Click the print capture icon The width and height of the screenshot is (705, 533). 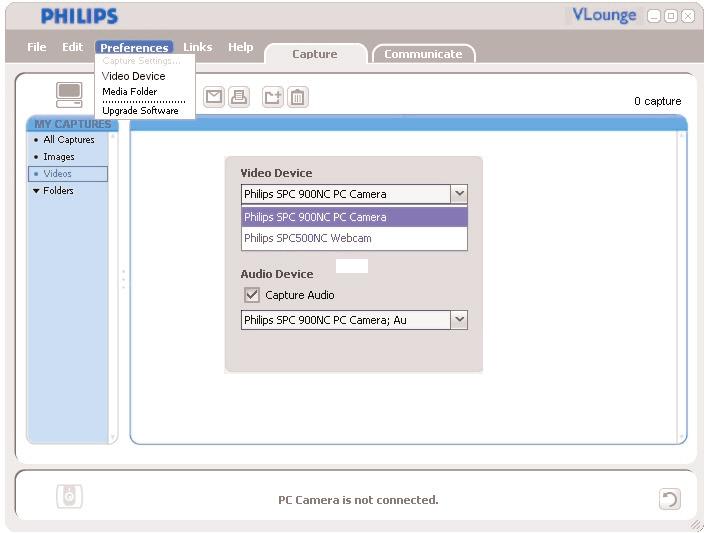pos(239,97)
